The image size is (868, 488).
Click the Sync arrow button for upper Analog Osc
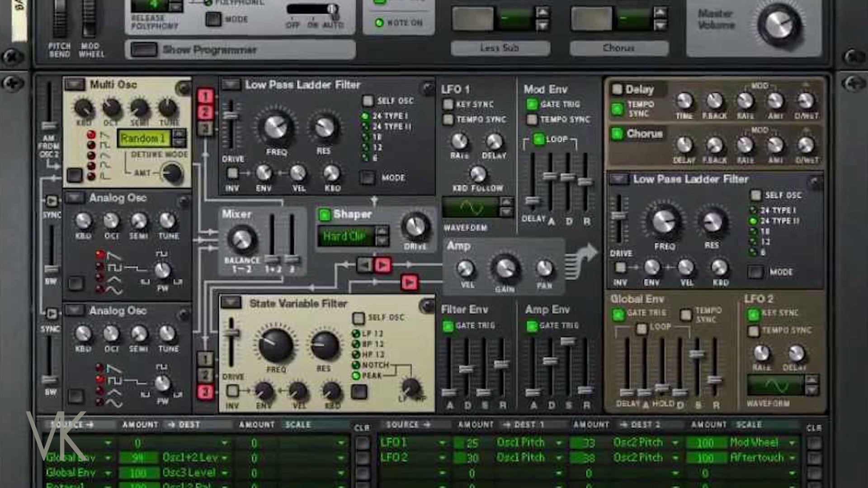[52, 201]
